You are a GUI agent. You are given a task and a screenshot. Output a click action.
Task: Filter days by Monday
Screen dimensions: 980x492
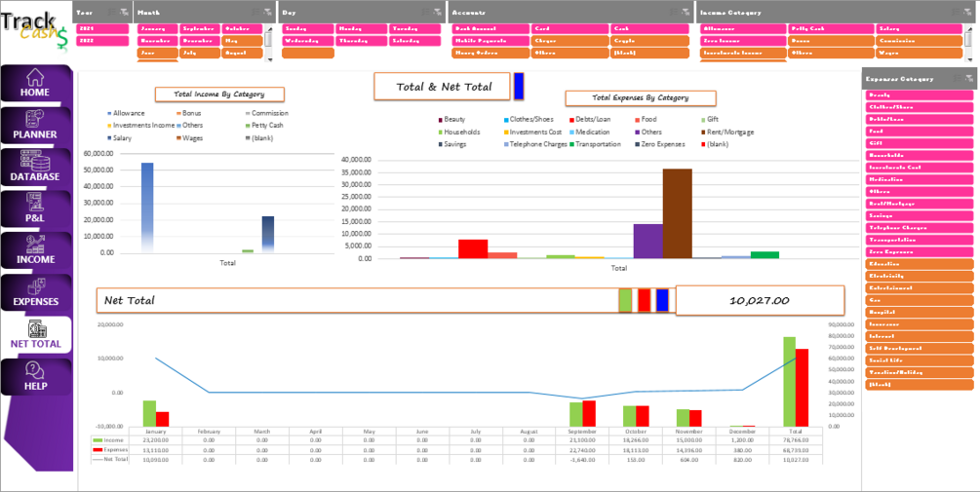[362, 28]
